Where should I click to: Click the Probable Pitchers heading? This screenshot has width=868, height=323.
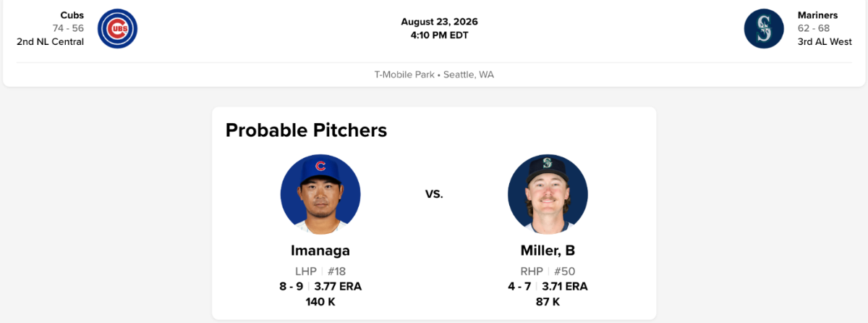click(x=306, y=130)
